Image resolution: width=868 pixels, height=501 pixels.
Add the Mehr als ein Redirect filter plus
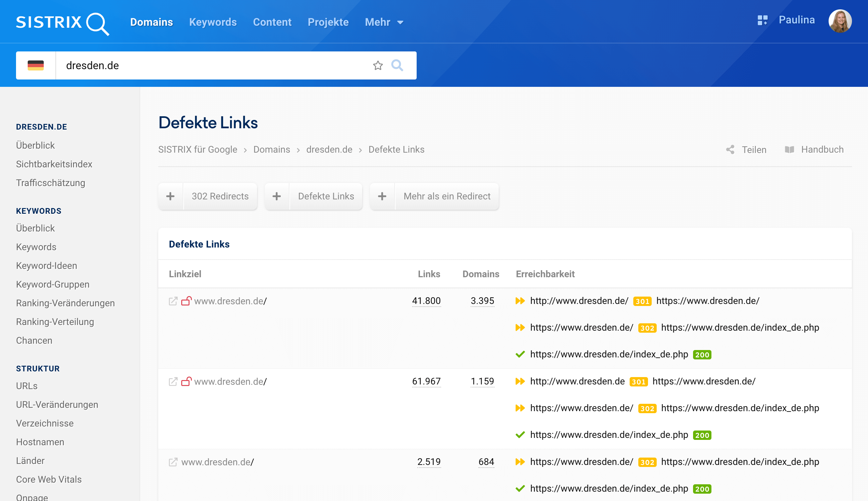coord(382,196)
